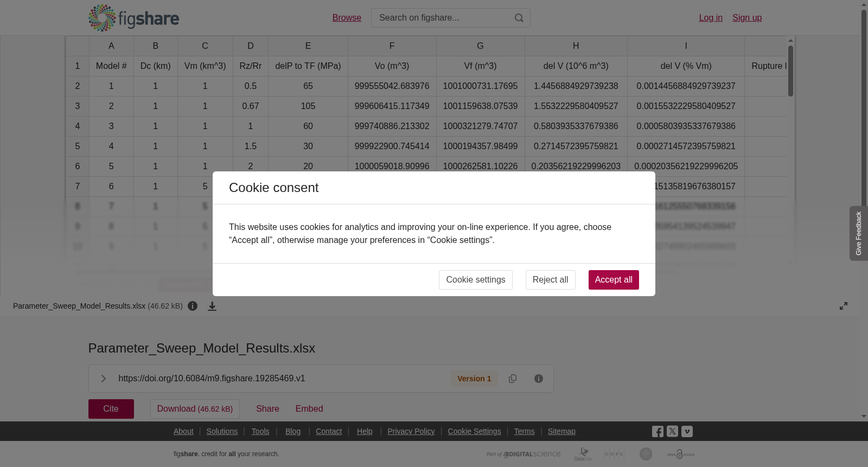868x467 pixels.
Task: Select column H header
Action: [x=576, y=46]
